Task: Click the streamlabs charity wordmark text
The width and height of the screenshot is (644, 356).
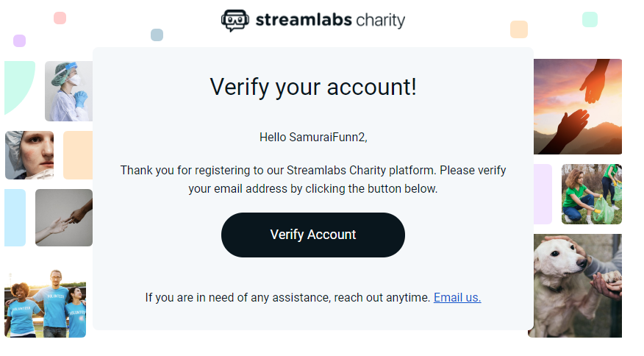Action: (330, 21)
